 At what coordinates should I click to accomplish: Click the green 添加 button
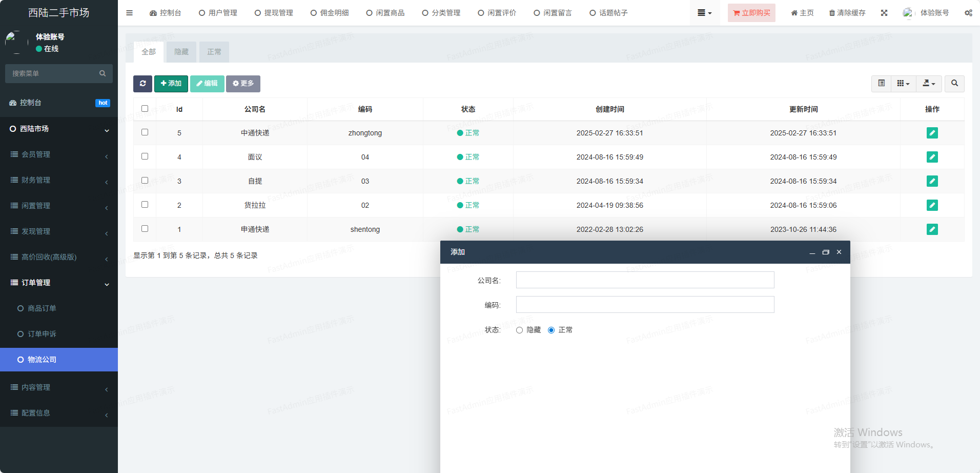click(x=171, y=84)
